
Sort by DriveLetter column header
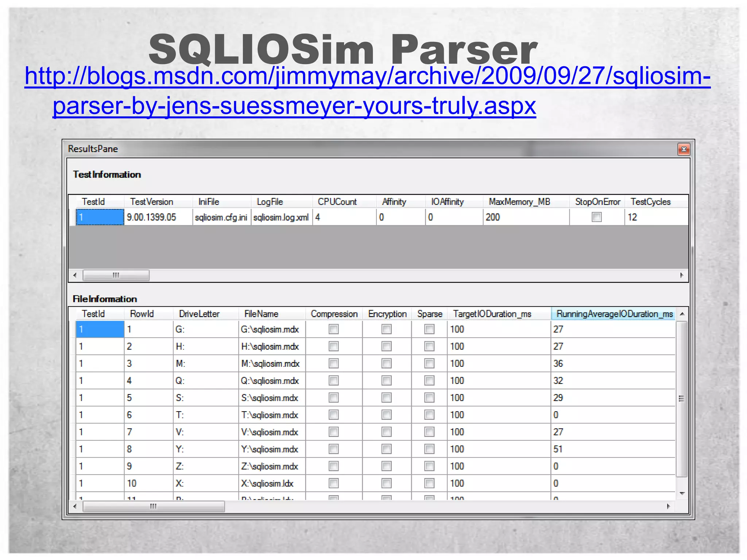[199, 314]
